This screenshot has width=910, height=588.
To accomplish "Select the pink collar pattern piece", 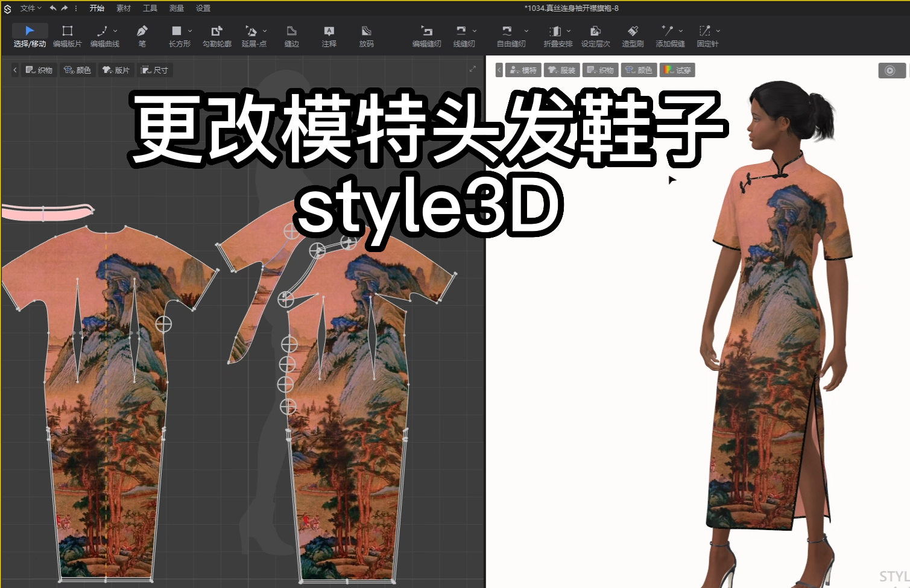I will pos(48,212).
